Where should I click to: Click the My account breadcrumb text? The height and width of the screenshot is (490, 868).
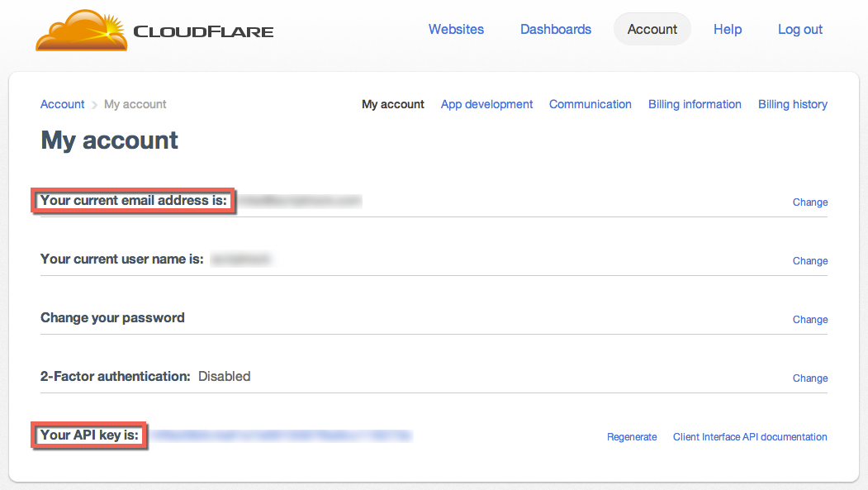point(135,104)
